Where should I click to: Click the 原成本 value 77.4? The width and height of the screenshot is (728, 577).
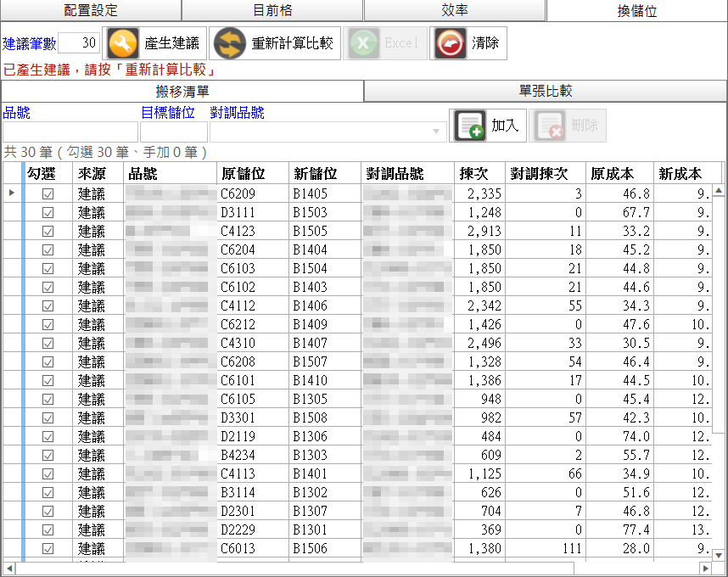click(x=620, y=529)
